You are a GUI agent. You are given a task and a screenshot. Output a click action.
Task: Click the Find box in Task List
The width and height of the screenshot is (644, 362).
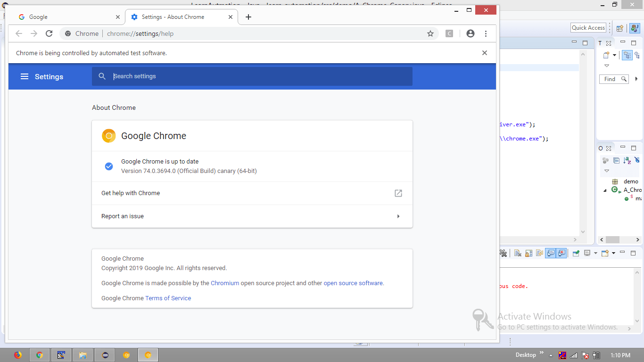coord(614,79)
